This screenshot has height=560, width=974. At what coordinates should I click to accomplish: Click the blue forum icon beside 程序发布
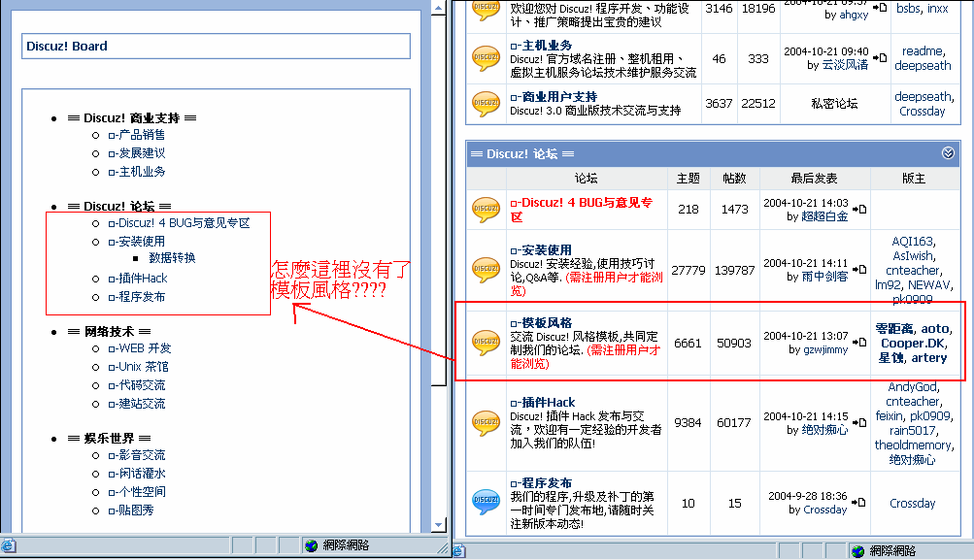pos(486,502)
